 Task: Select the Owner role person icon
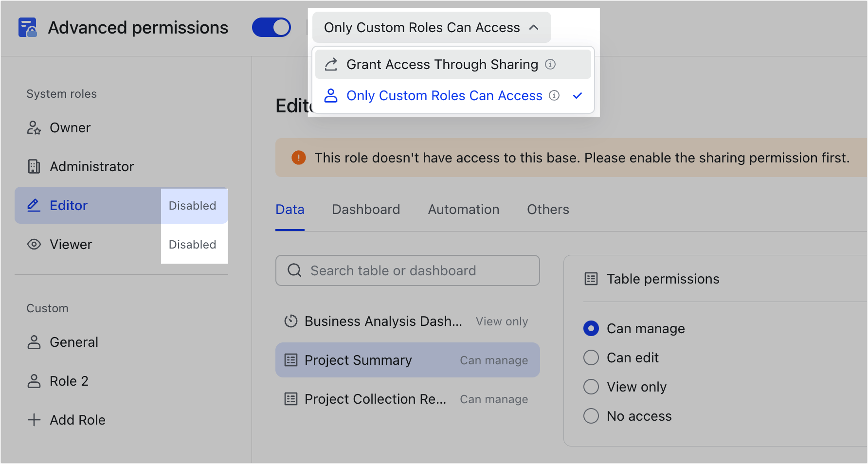pyautogui.click(x=33, y=127)
